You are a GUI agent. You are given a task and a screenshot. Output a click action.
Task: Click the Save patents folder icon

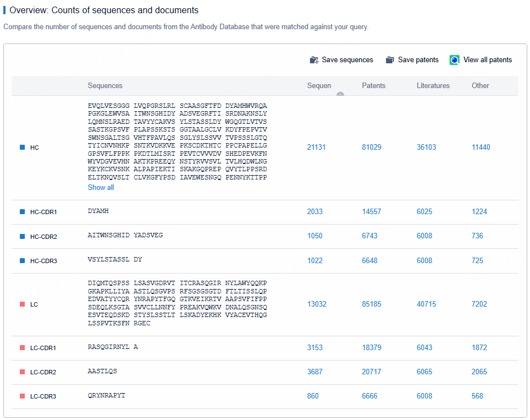[390, 60]
